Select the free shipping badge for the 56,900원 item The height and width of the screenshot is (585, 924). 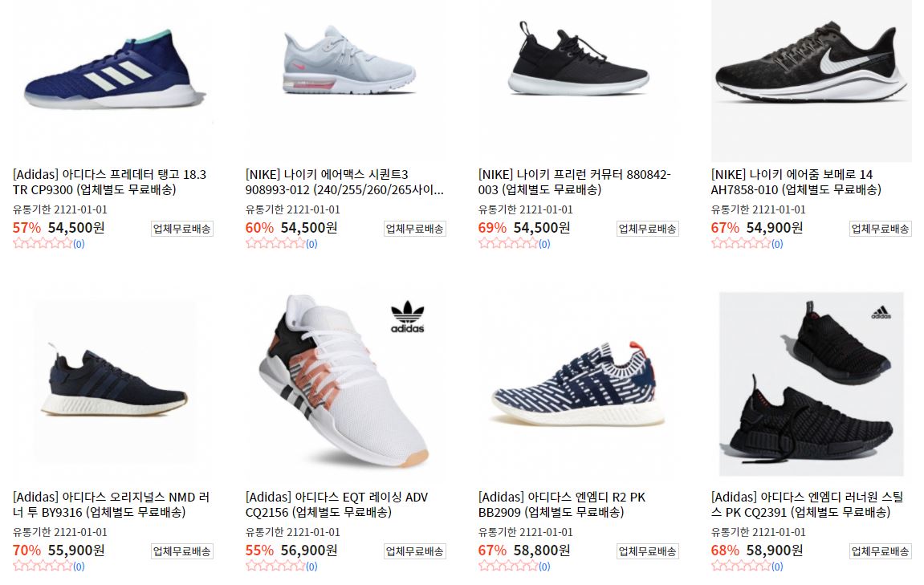pyautogui.click(x=415, y=551)
